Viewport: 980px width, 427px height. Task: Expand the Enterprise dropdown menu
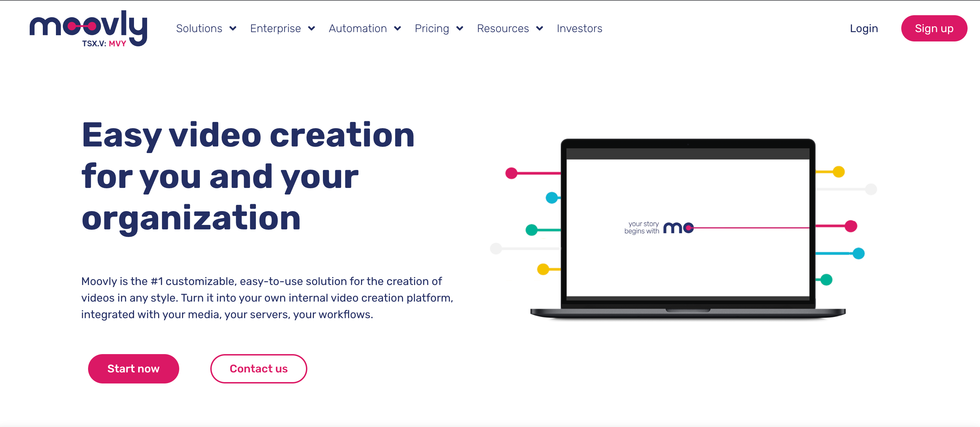pos(282,28)
